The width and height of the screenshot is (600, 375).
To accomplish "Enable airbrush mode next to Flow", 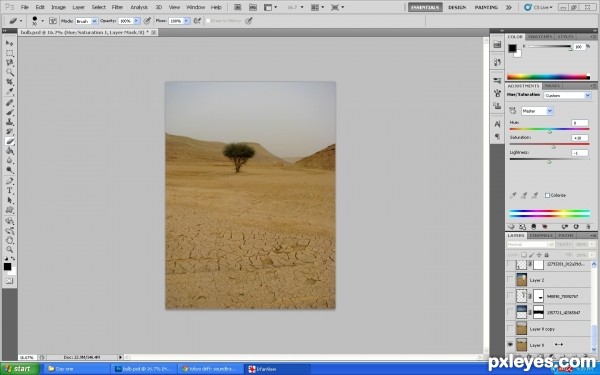I will coord(197,21).
